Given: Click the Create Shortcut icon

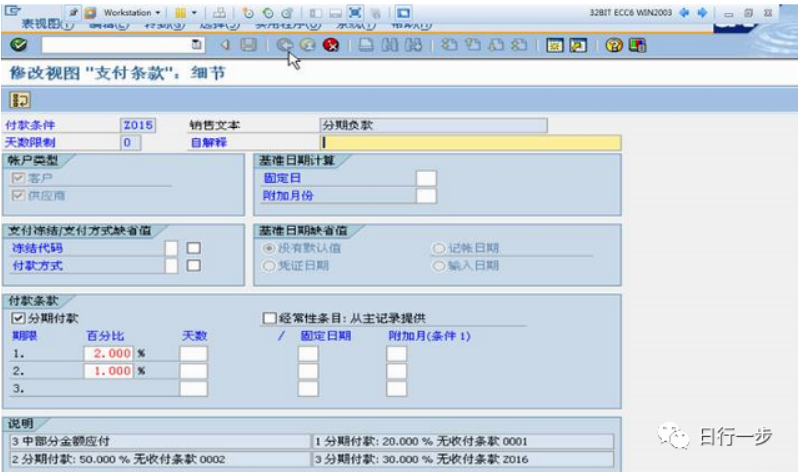Looking at the screenshot, I should 578,45.
